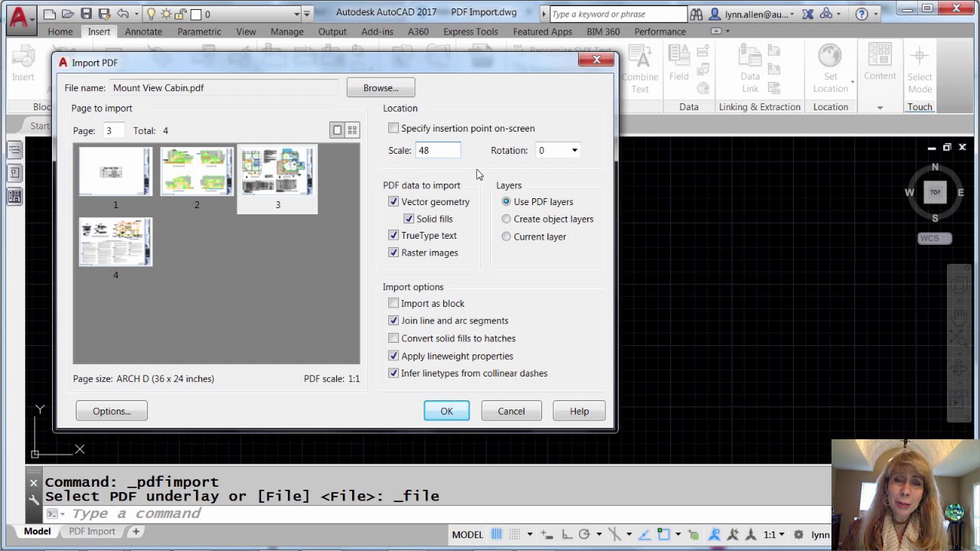This screenshot has width=980, height=551.
Task: Toggle the grid display icon in status bar
Action: click(x=496, y=534)
